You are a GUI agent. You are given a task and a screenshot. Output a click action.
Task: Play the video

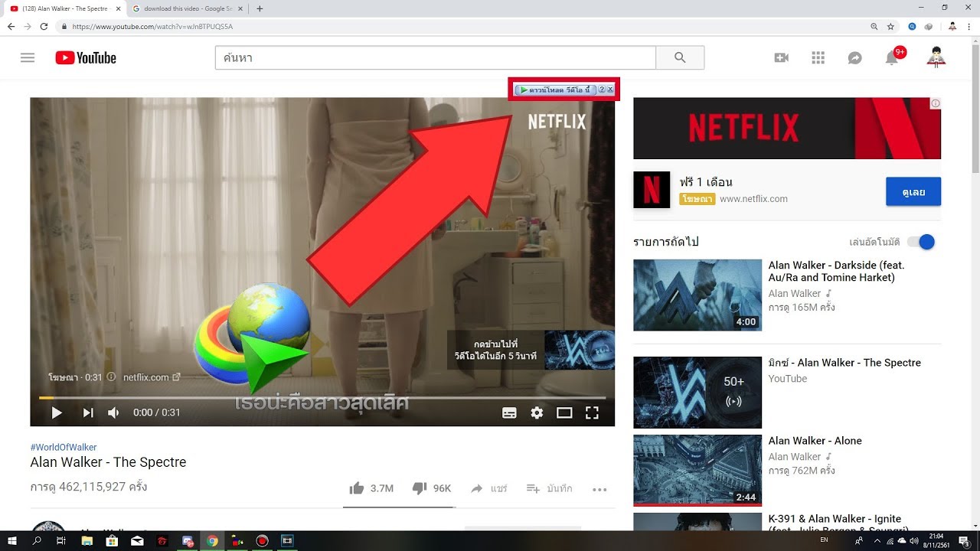(x=57, y=412)
